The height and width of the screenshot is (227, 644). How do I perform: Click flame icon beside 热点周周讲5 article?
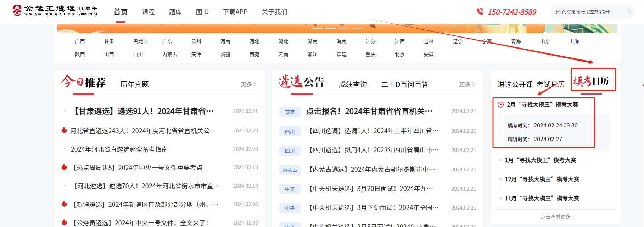pos(64,167)
